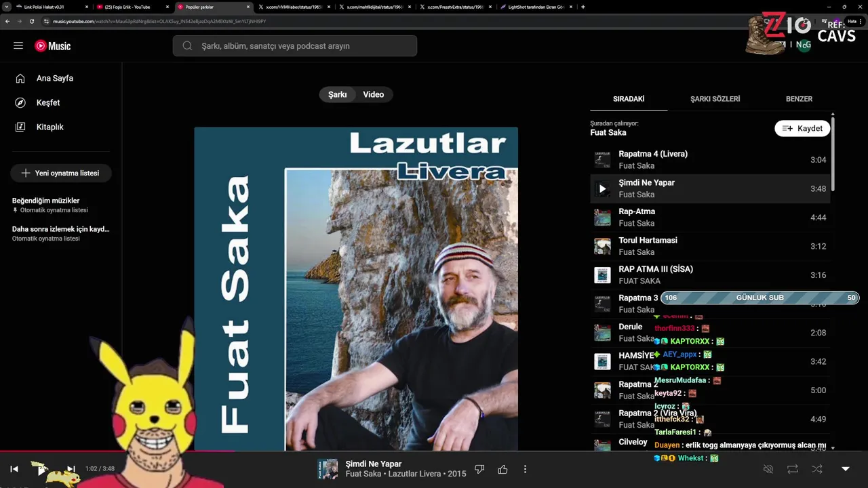The height and width of the screenshot is (488, 868).
Task: Switch to LightShot browser tab
Action: point(534,7)
